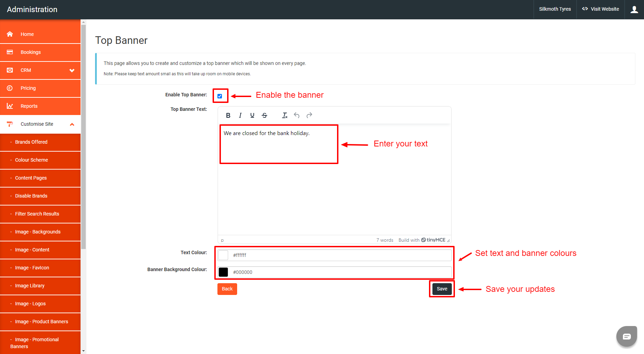Open Content Pages submenu item
This screenshot has width=644, height=354.
(x=40, y=178)
